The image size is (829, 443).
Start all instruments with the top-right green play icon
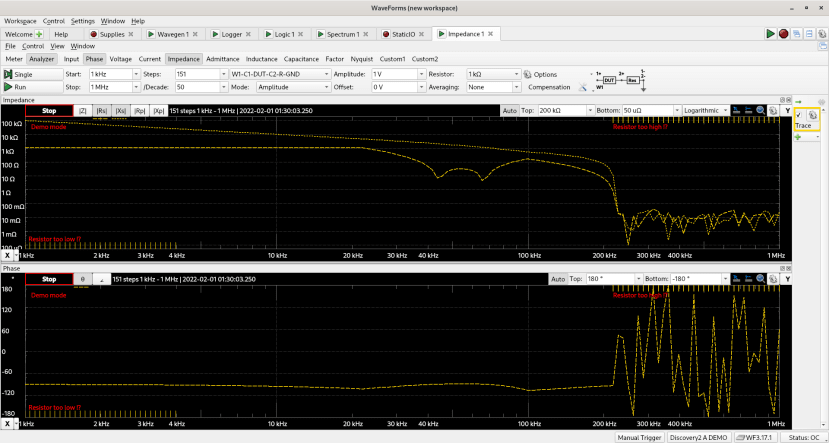click(x=771, y=34)
